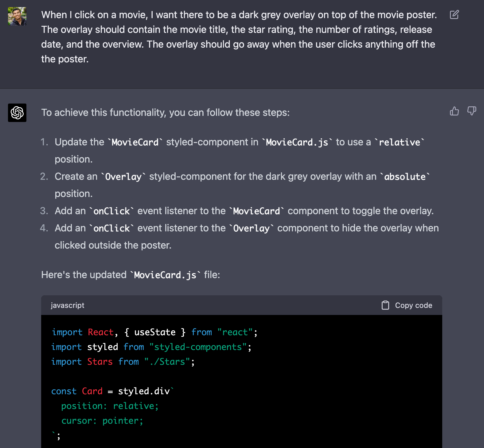Screen dimensions: 484x448
Task: Click inline code 'Overlay' in step 2
Action: click(123, 177)
